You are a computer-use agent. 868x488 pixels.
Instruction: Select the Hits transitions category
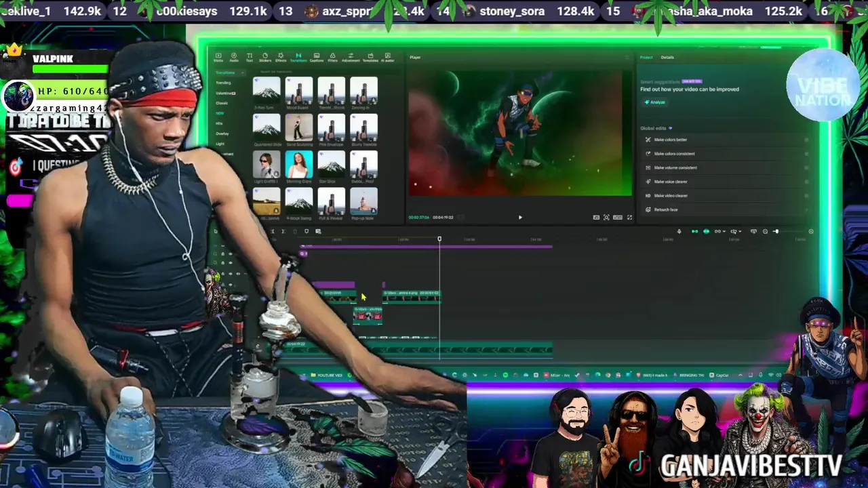point(219,123)
